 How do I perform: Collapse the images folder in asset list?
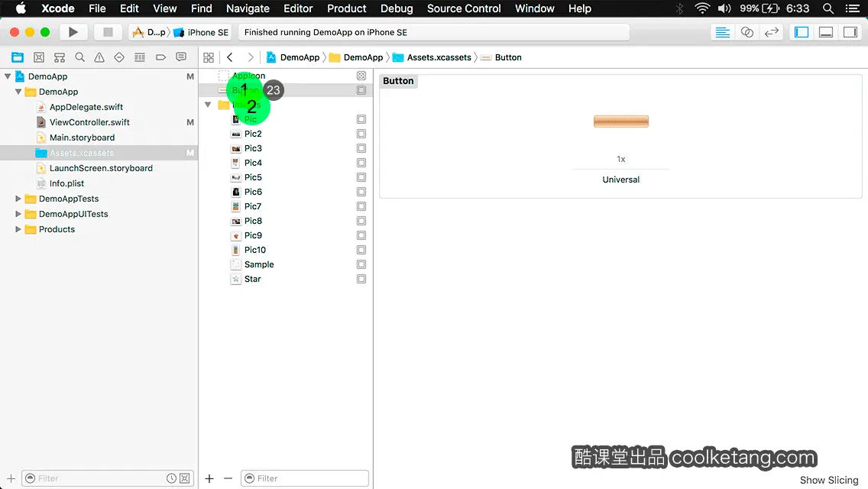(208, 105)
